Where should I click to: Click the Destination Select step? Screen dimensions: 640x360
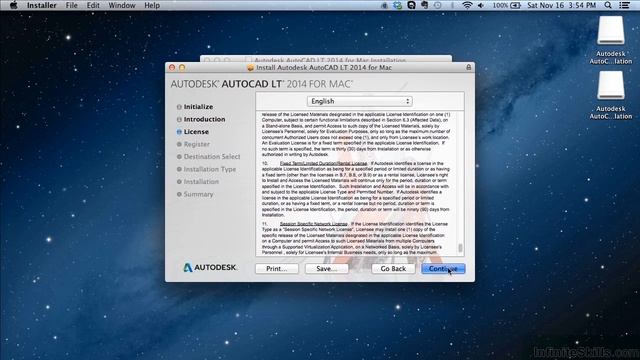[209, 157]
